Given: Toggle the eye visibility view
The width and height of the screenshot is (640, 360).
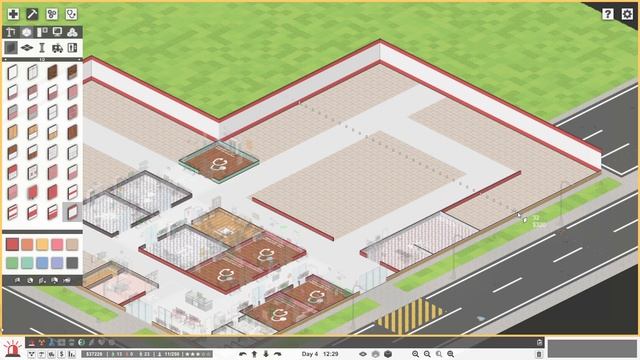Looking at the screenshot, I should (x=362, y=354).
